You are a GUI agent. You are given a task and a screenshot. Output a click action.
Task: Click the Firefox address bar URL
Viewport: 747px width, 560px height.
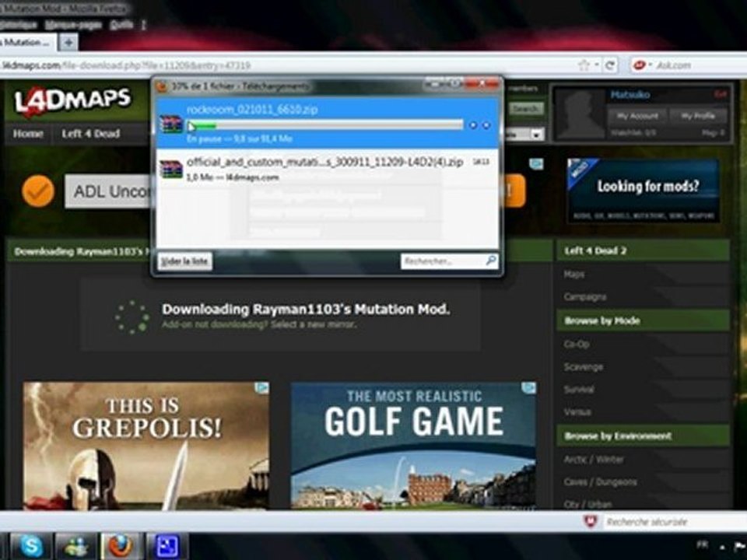126,65
